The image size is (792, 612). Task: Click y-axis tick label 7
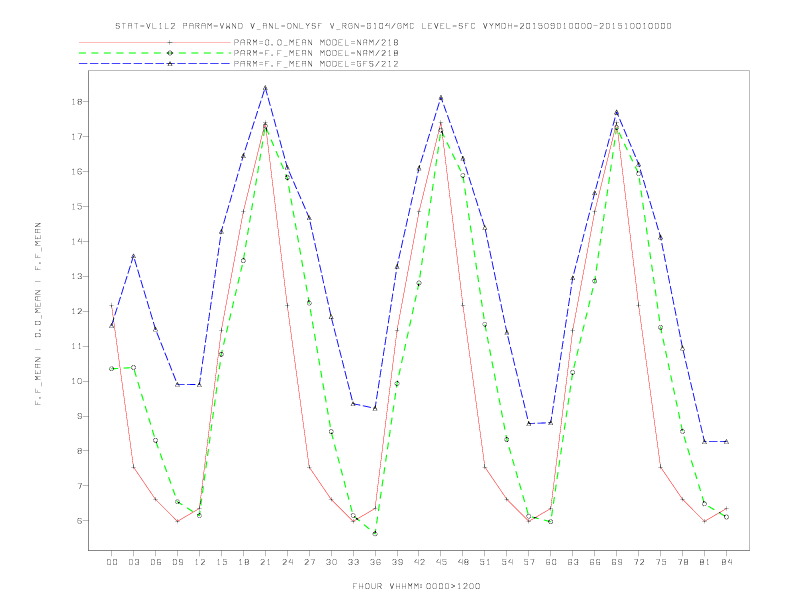[x=79, y=486]
